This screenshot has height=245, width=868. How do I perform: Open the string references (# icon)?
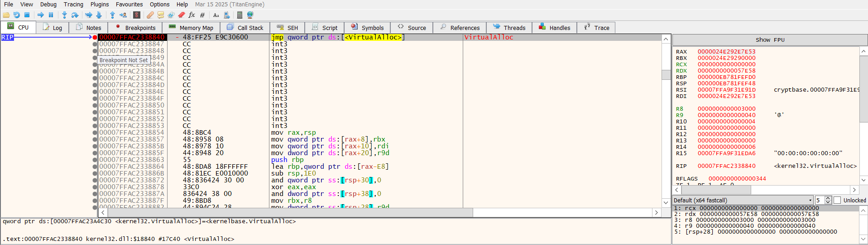coord(202,15)
